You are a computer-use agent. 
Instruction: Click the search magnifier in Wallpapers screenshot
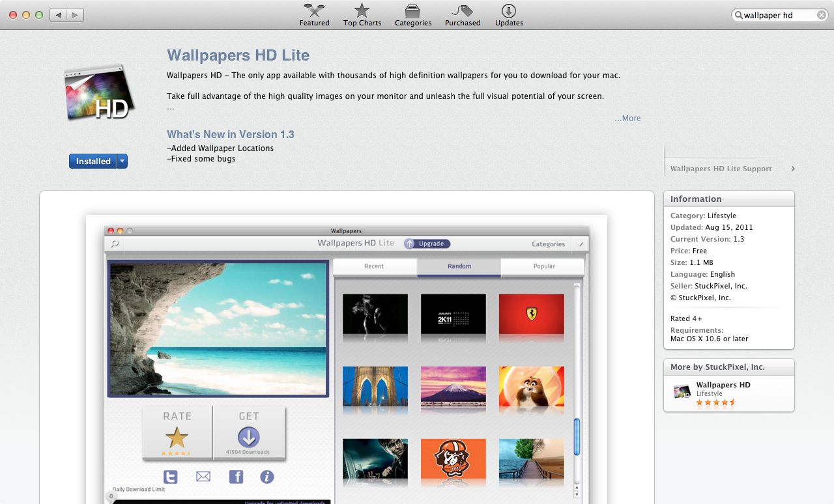(x=115, y=244)
